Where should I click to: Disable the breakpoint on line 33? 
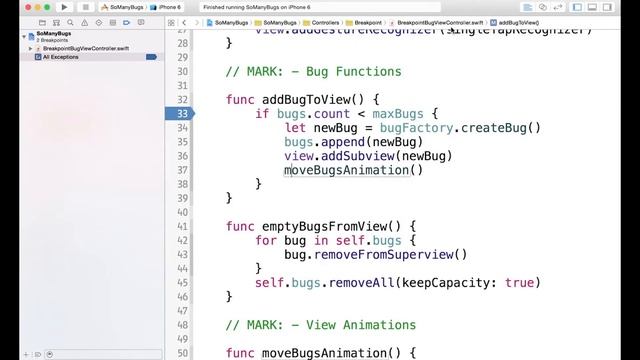180,113
